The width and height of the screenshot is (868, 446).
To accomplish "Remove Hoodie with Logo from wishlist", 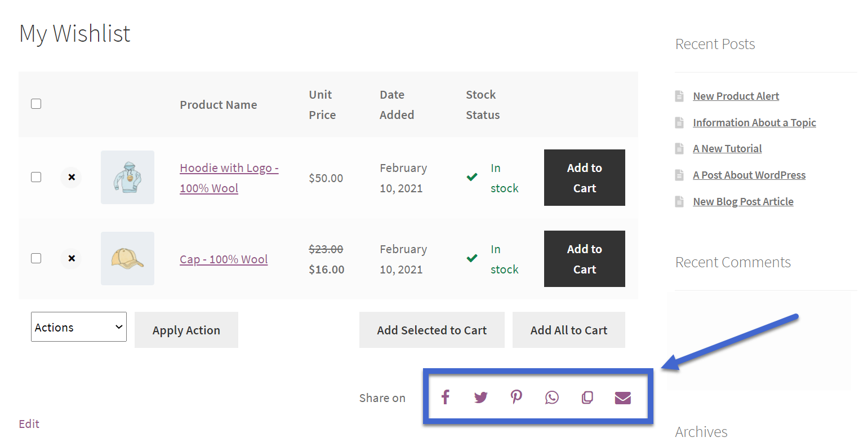I will [x=71, y=177].
